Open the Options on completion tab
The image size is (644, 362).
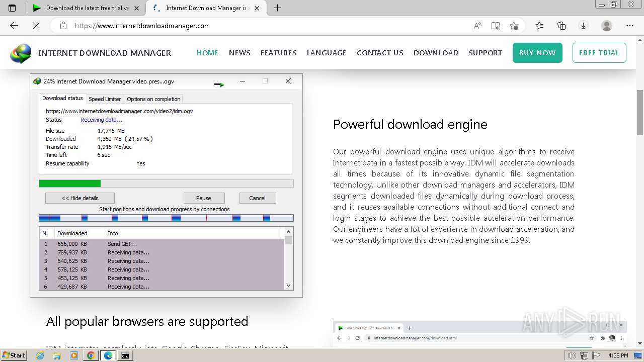coord(153,99)
